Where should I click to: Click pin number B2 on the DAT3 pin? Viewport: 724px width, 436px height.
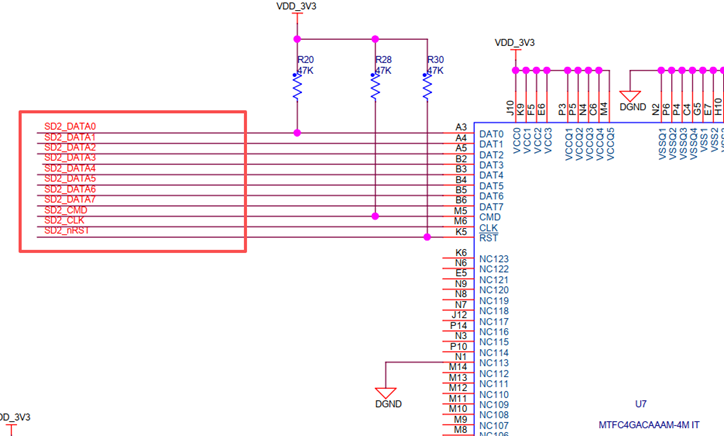[x=461, y=159]
